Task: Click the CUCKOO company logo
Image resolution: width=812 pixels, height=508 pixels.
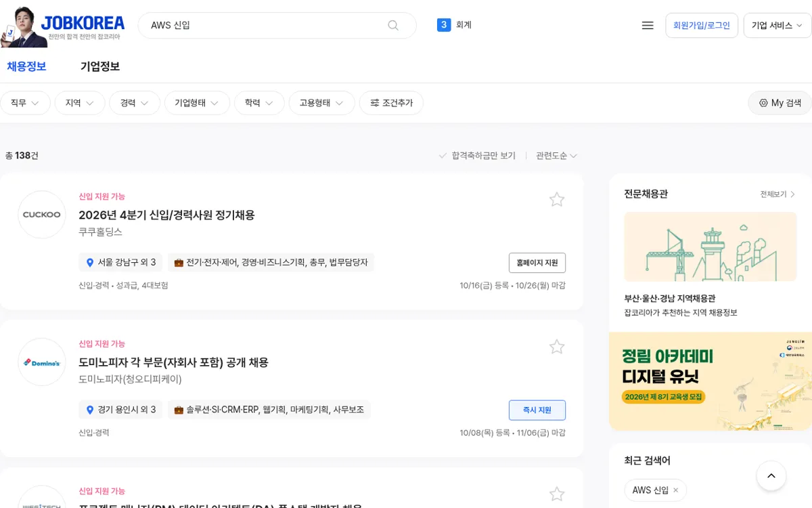Action: 42,215
